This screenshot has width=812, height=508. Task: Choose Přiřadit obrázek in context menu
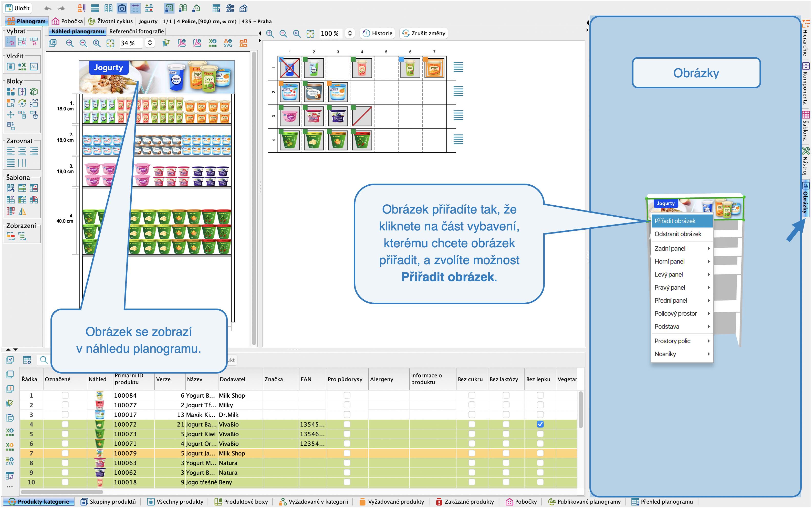[x=682, y=221]
